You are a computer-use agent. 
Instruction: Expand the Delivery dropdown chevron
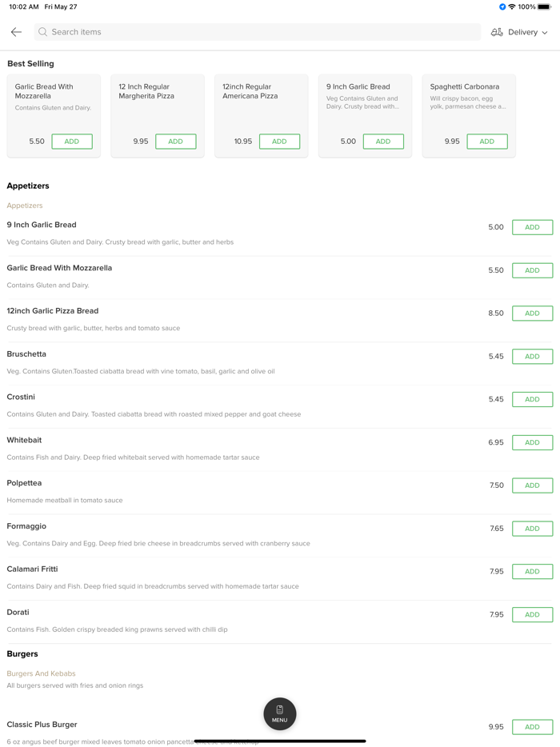click(545, 33)
